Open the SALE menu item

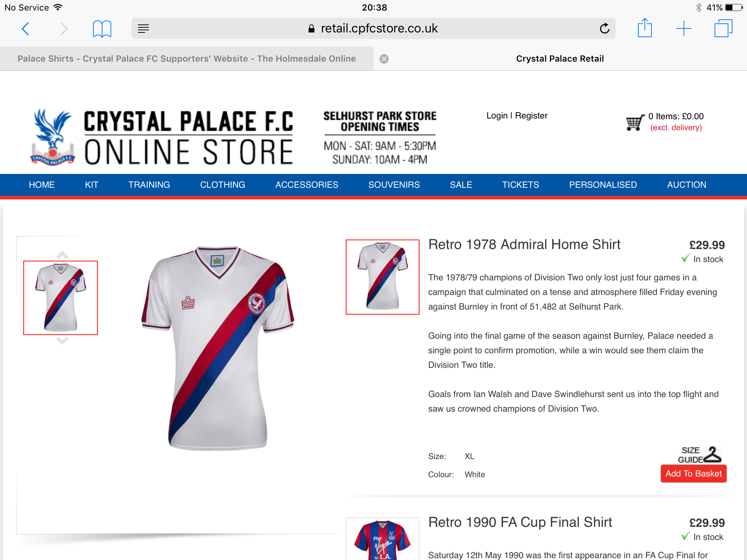pyautogui.click(x=461, y=185)
